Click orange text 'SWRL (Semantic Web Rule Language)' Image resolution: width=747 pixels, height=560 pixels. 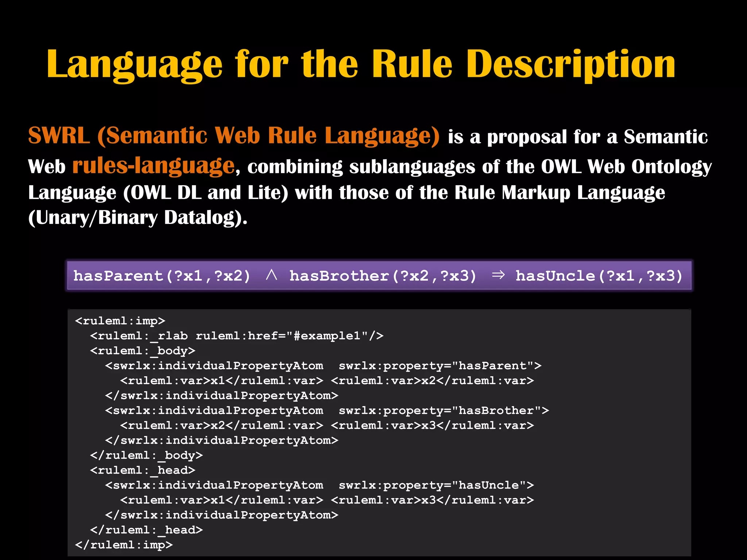click(x=234, y=136)
